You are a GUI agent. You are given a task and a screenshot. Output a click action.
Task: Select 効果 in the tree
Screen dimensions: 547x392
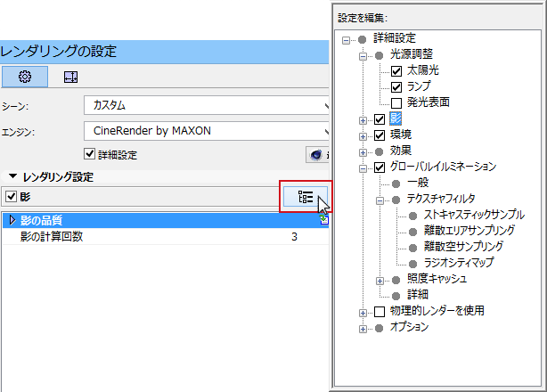click(x=401, y=151)
